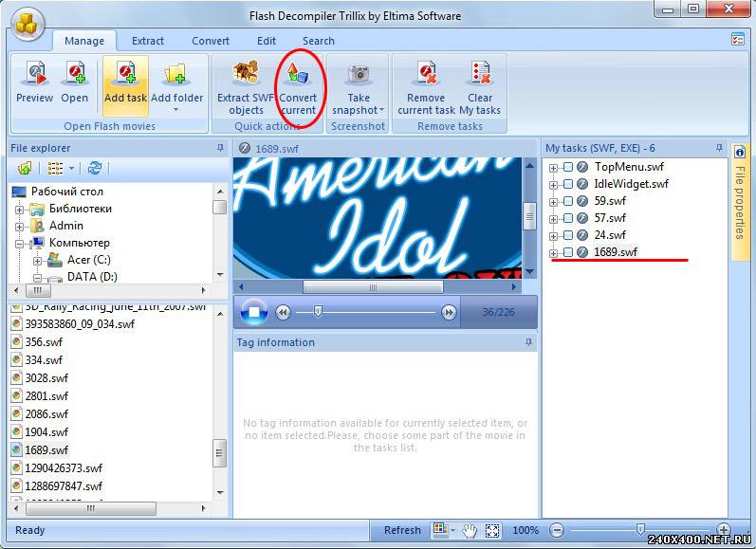Switch to the Manage ribbon tab
This screenshot has width=756, height=549.
(84, 41)
